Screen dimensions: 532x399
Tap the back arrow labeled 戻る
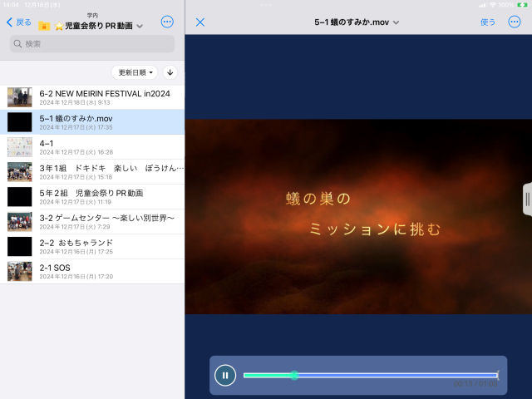pos(19,22)
